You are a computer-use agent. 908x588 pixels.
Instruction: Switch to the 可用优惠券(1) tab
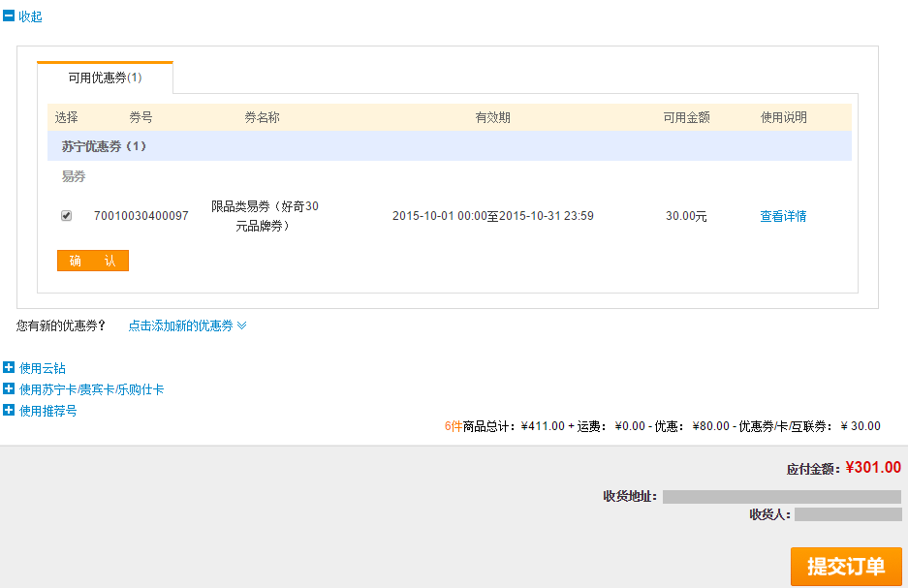105,77
